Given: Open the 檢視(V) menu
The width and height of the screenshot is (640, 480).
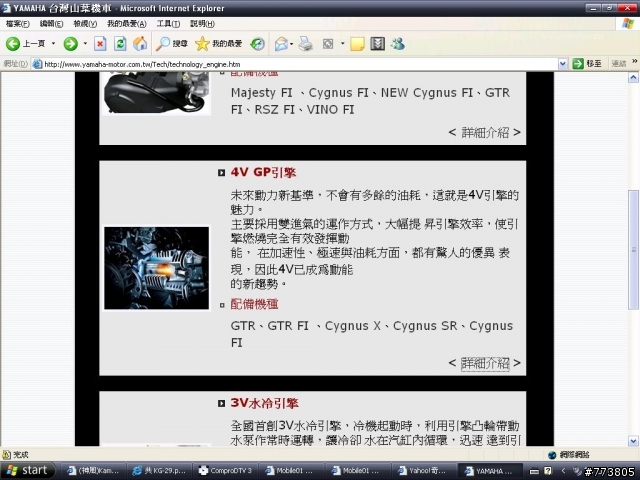Looking at the screenshot, I should (x=85, y=24).
